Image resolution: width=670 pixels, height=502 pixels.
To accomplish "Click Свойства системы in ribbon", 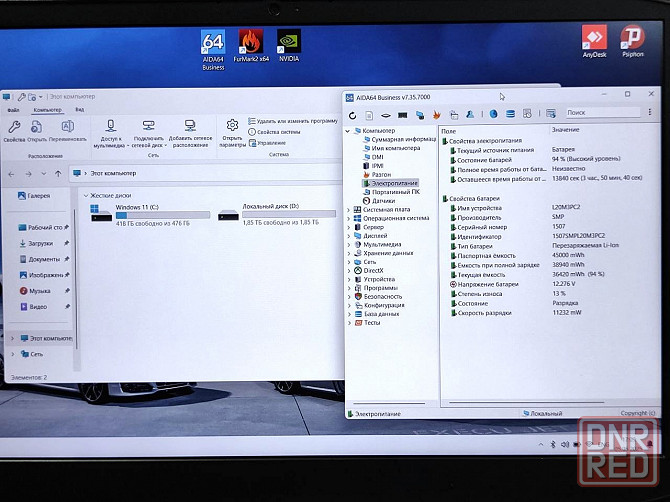I will pyautogui.click(x=274, y=132).
